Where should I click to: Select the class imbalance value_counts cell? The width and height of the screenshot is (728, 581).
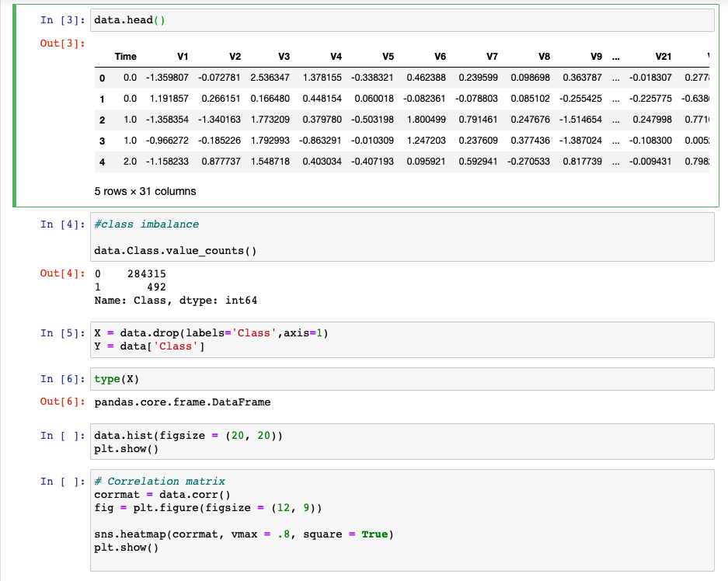[x=402, y=237]
